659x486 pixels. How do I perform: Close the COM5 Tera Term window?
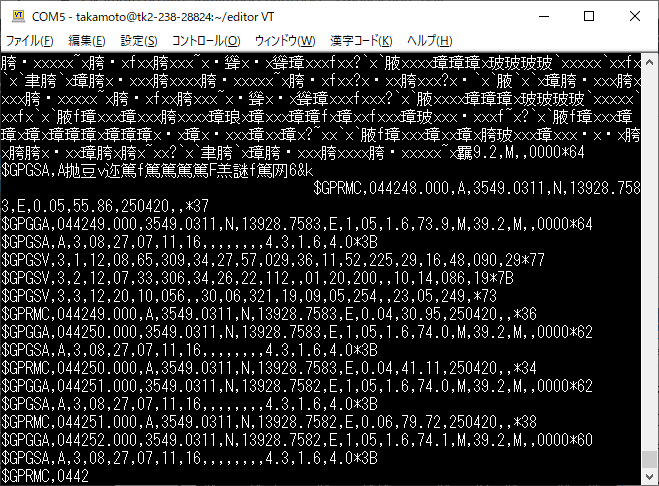tap(635, 16)
